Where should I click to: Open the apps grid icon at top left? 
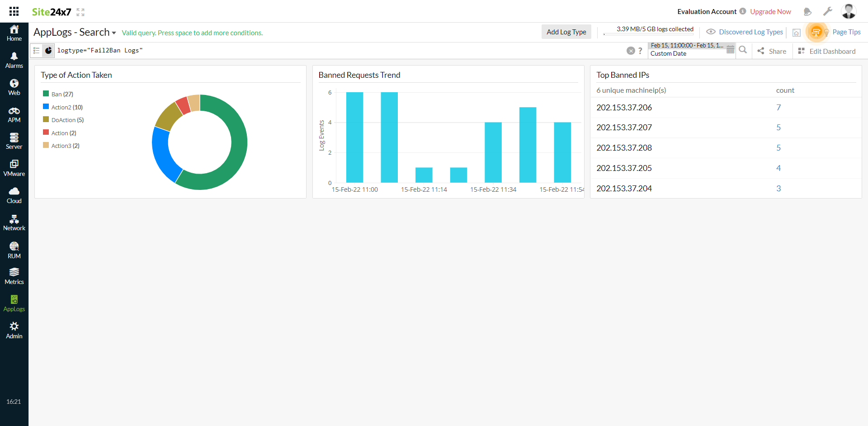tap(14, 11)
